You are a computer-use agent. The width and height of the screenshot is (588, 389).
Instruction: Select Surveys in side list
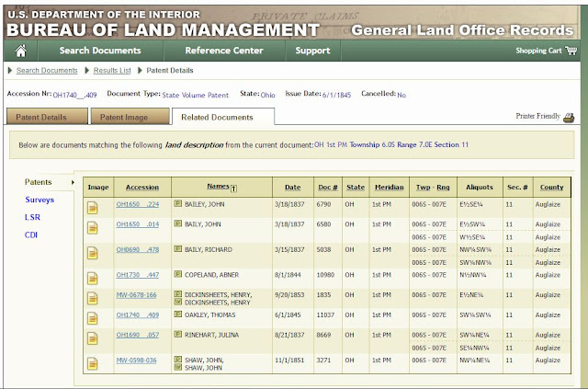coord(40,200)
